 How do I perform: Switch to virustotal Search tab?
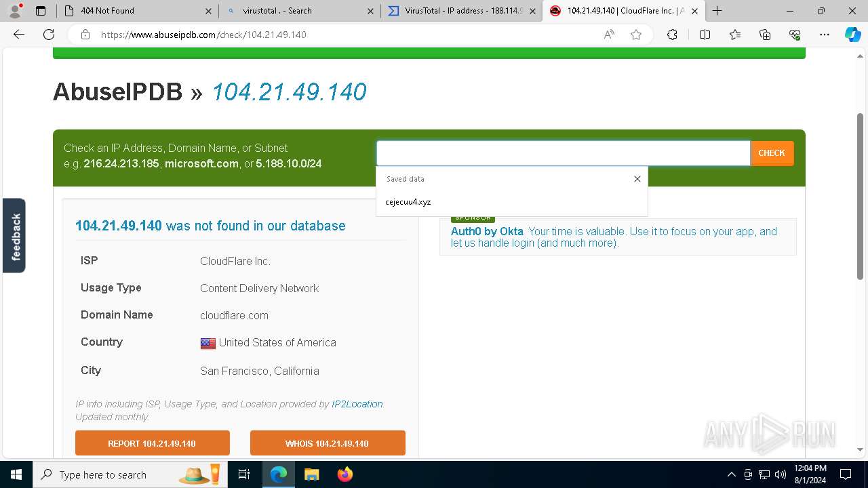point(298,11)
